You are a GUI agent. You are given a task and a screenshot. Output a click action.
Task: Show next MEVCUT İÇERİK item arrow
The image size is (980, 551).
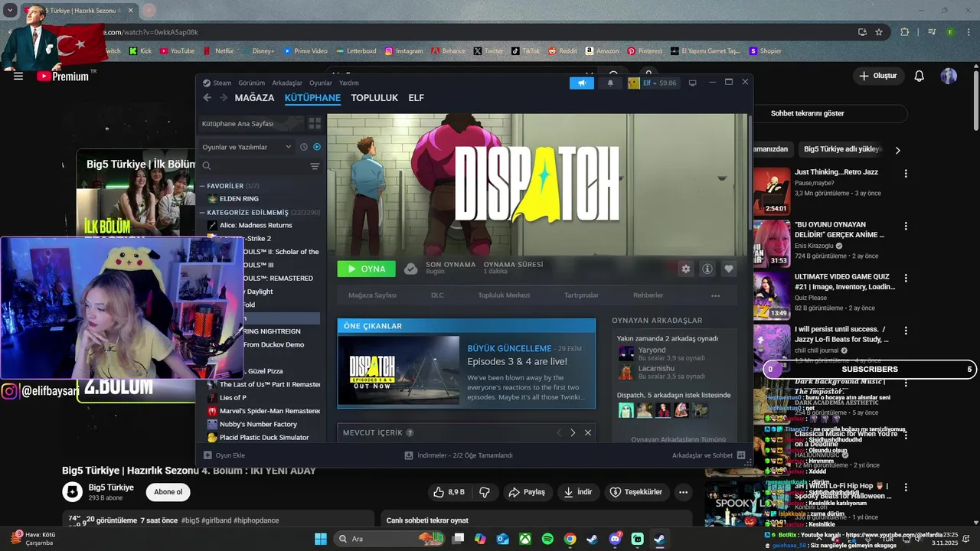point(573,432)
